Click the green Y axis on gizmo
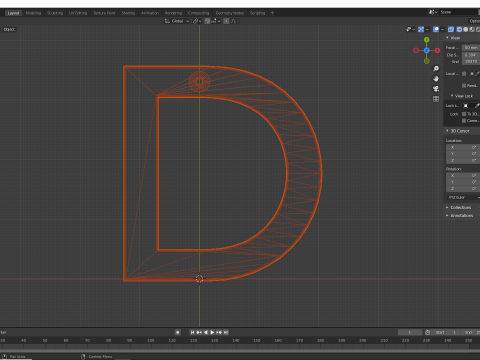The width and height of the screenshot is (480, 360). coord(427,40)
